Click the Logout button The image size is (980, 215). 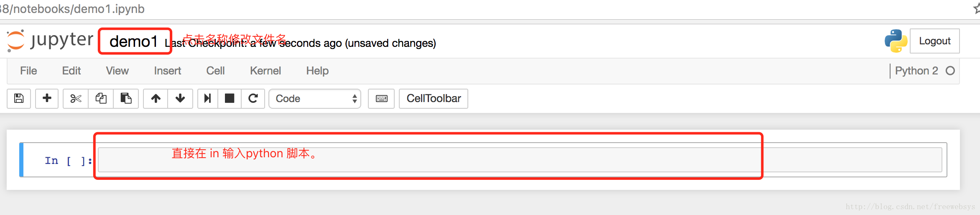pyautogui.click(x=934, y=41)
